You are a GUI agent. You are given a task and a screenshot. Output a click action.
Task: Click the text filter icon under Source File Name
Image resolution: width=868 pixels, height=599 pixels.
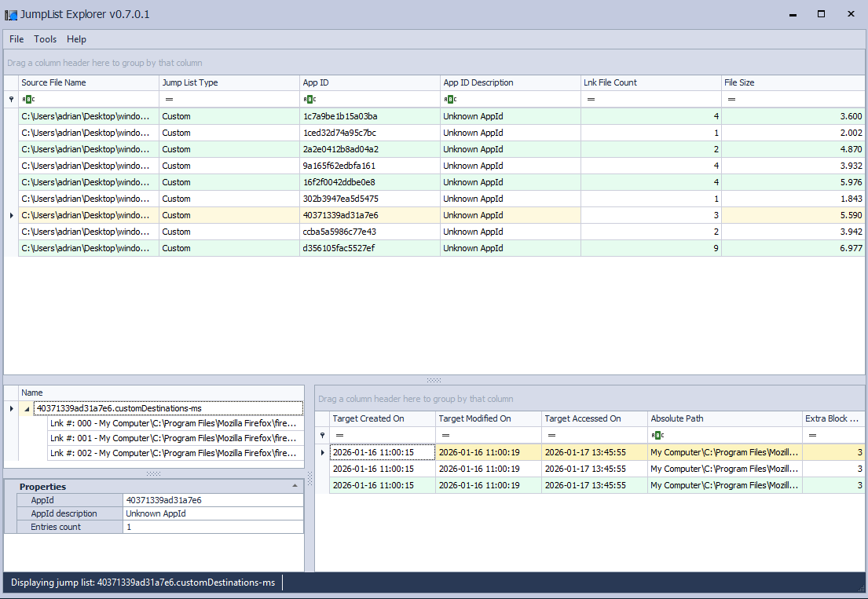click(x=27, y=99)
